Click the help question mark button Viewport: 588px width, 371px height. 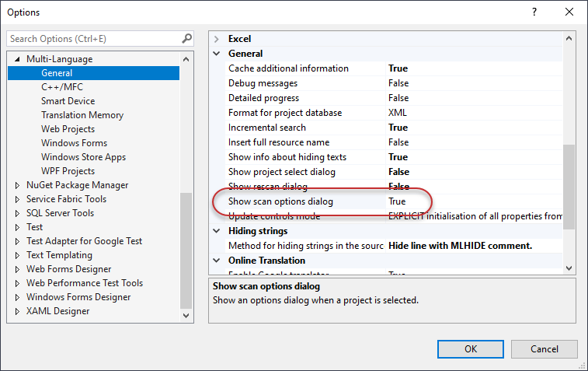tap(534, 12)
